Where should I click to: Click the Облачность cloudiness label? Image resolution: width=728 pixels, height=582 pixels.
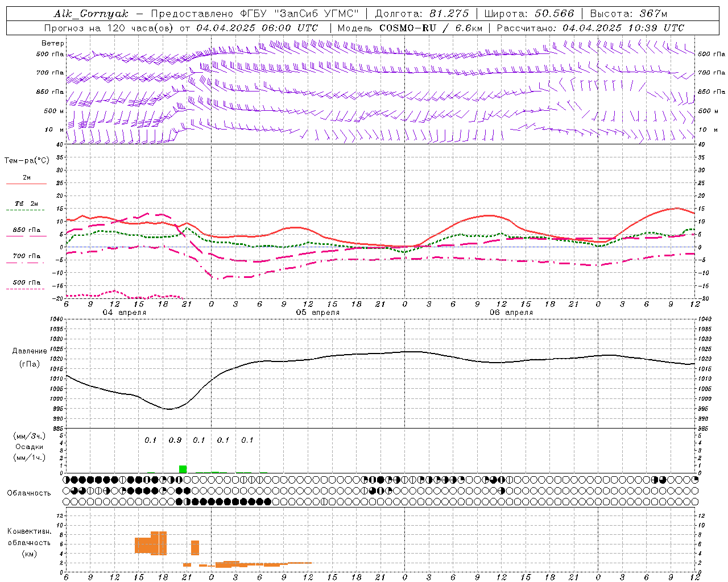point(29,493)
